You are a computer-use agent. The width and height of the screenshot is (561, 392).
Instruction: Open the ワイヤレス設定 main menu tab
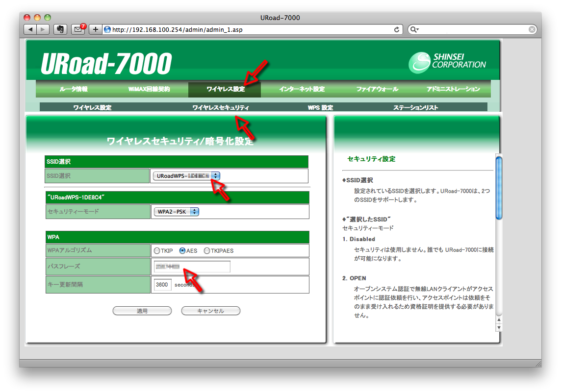click(x=225, y=89)
